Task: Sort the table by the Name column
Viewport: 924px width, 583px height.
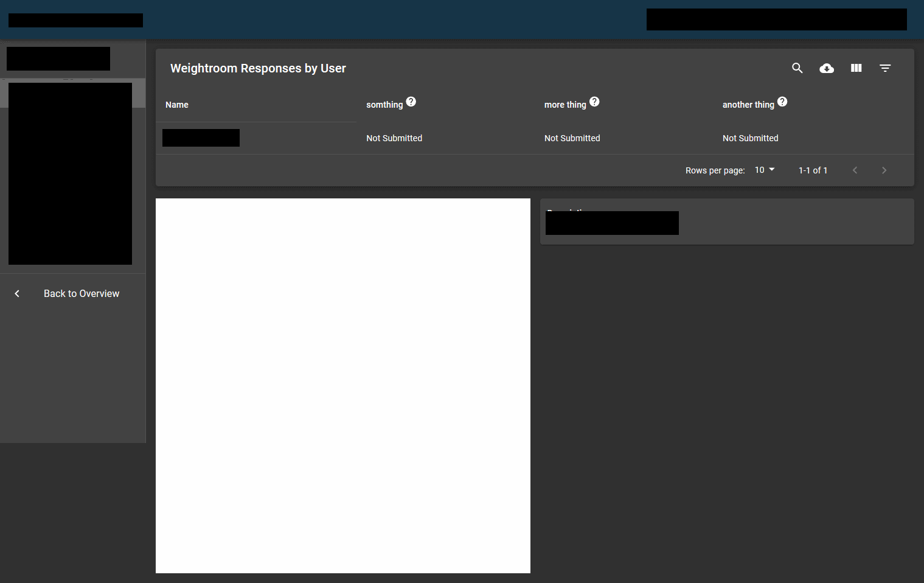Action: click(x=176, y=105)
